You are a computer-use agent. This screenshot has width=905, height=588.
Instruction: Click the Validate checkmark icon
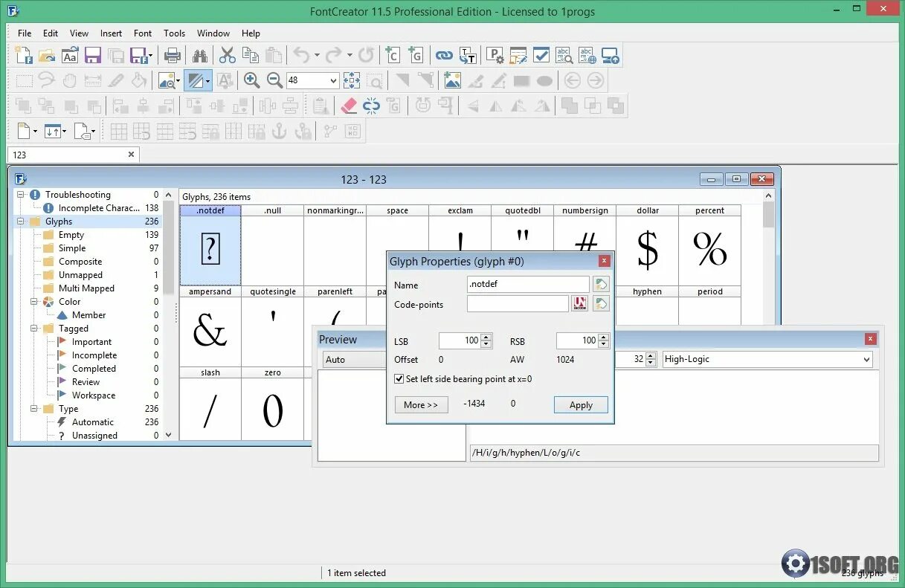click(x=541, y=55)
